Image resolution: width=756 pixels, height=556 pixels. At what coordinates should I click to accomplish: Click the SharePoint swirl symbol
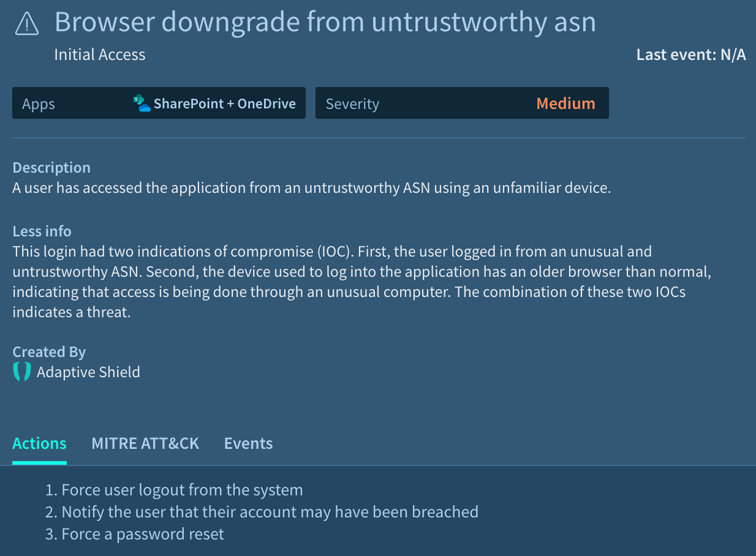point(137,100)
